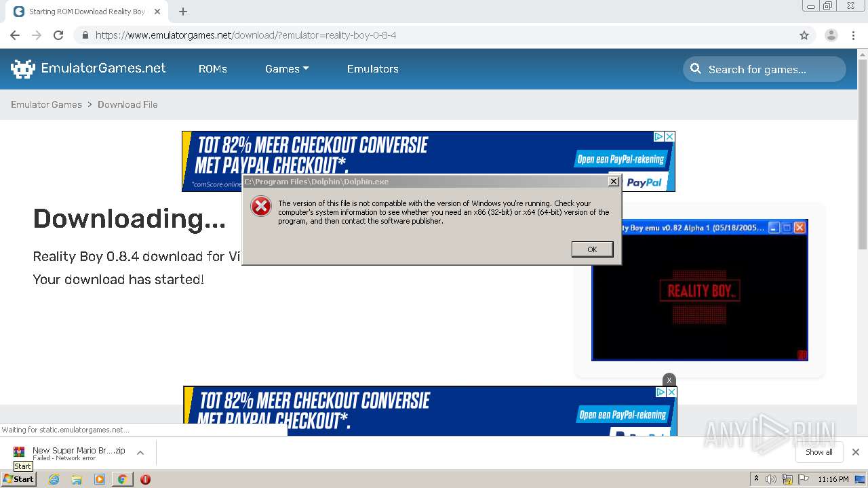View site security lock info
The height and width of the screenshot is (488, 868).
coord(85,35)
